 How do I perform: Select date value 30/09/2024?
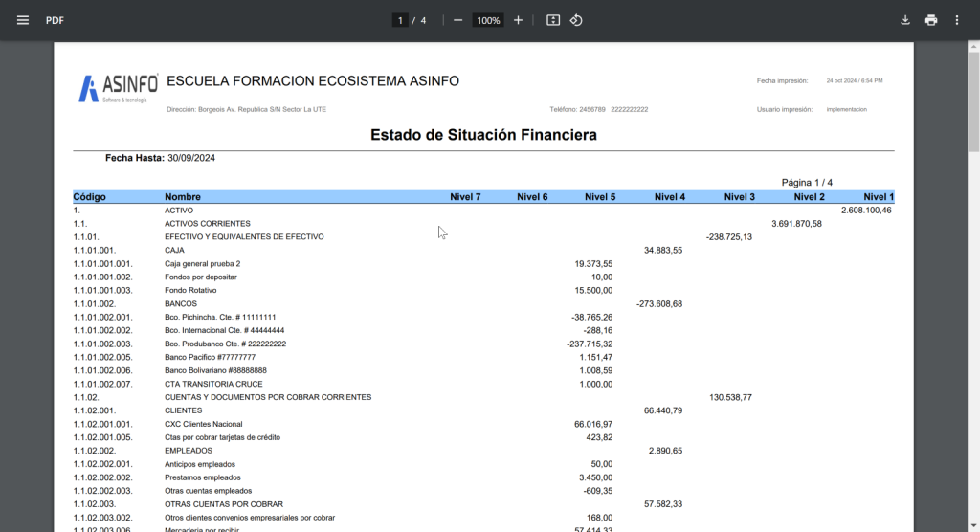[x=191, y=158]
